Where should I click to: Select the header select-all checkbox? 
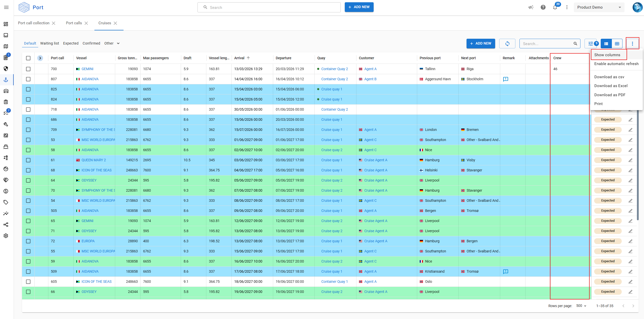[x=28, y=58]
